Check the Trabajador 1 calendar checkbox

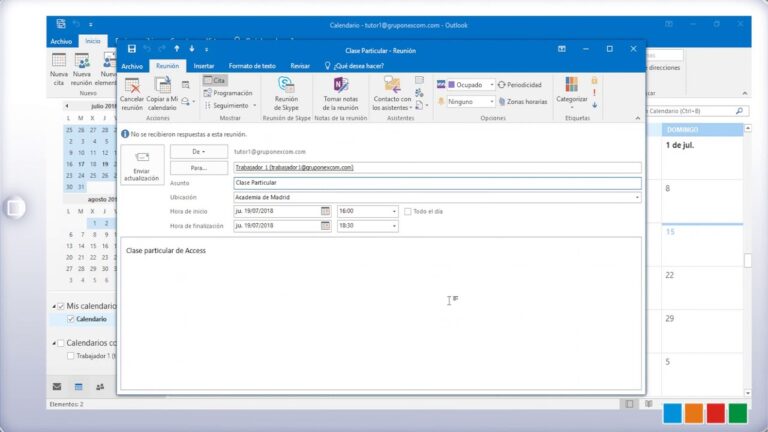[x=71, y=356]
